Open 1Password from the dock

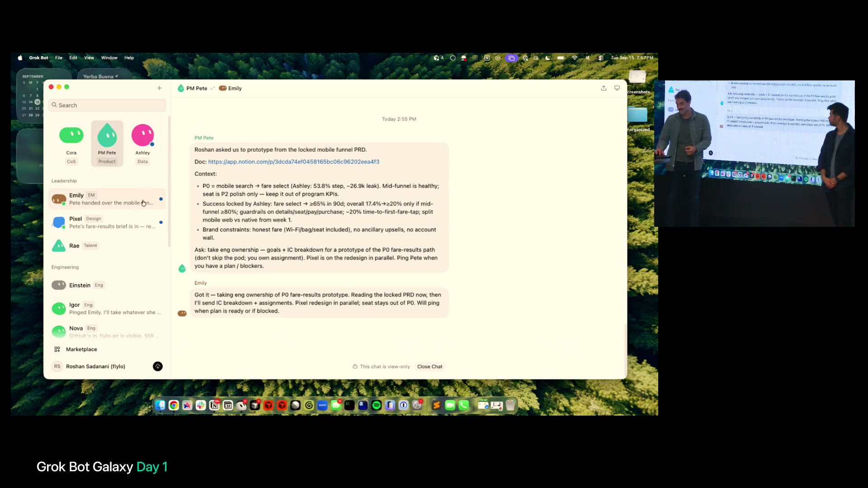tap(404, 405)
